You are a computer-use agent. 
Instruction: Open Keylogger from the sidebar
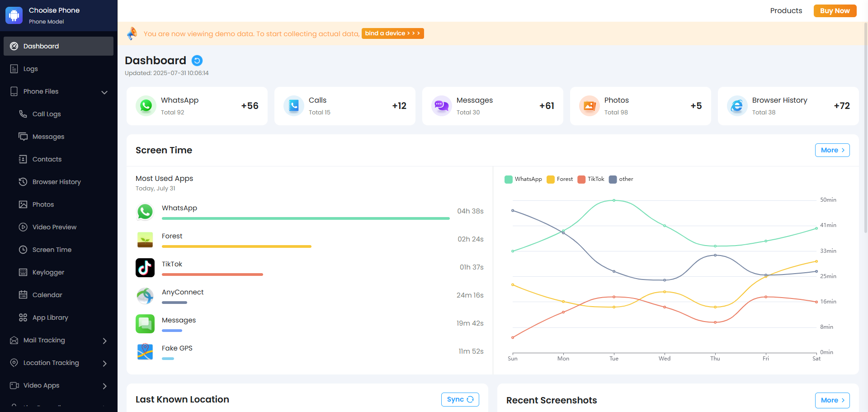(x=48, y=272)
